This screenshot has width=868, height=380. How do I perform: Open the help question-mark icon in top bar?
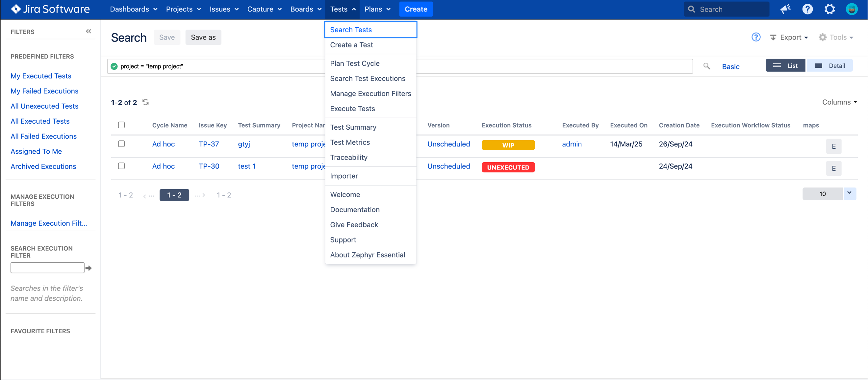(807, 9)
